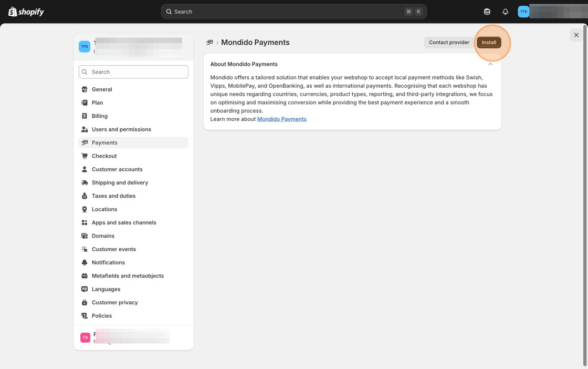Click Contact provider button
The image size is (588, 369).
tap(449, 43)
